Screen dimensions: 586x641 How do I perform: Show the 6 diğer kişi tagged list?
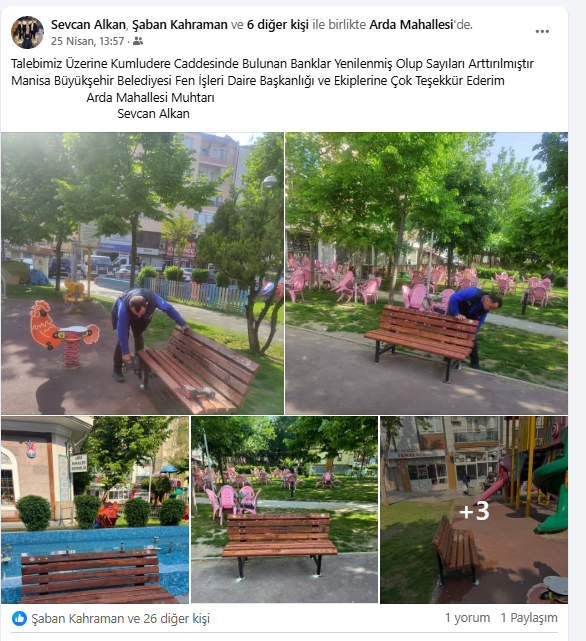coord(278,25)
